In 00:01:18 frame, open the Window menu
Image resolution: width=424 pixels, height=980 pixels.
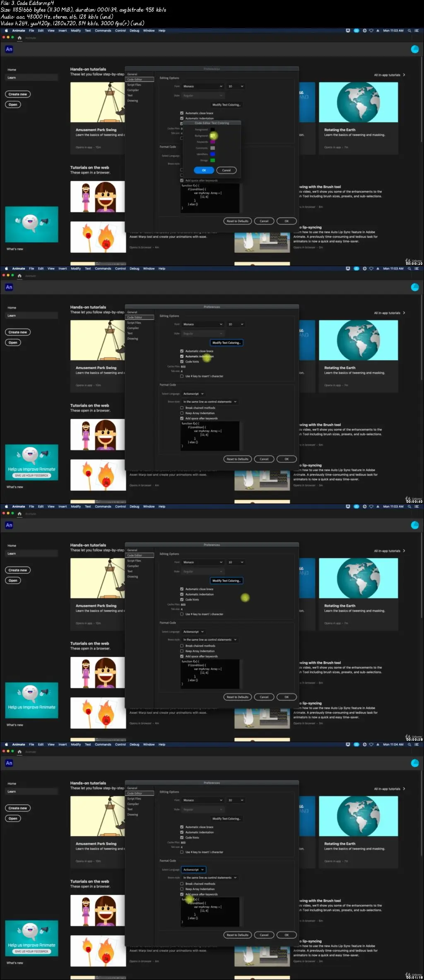point(149,745)
